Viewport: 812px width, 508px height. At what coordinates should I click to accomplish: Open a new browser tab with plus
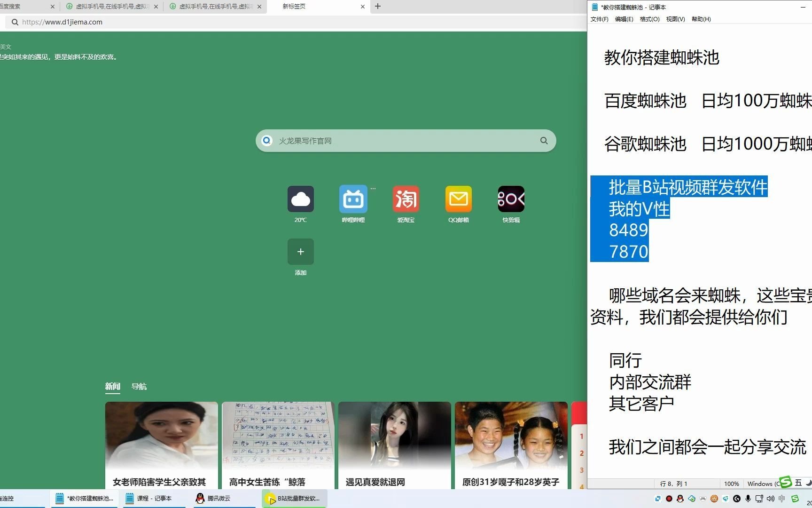pyautogui.click(x=378, y=6)
